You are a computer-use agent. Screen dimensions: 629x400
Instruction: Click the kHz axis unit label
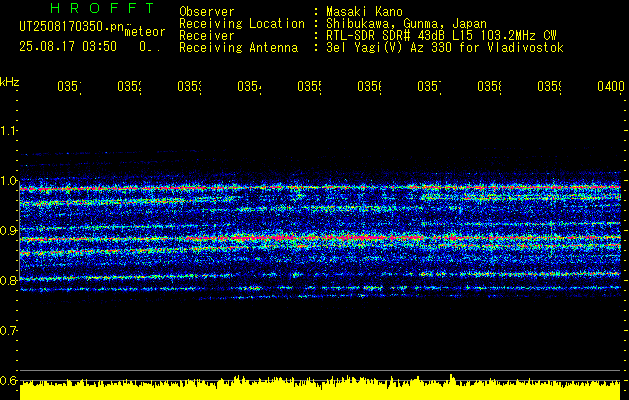[x=9, y=82]
